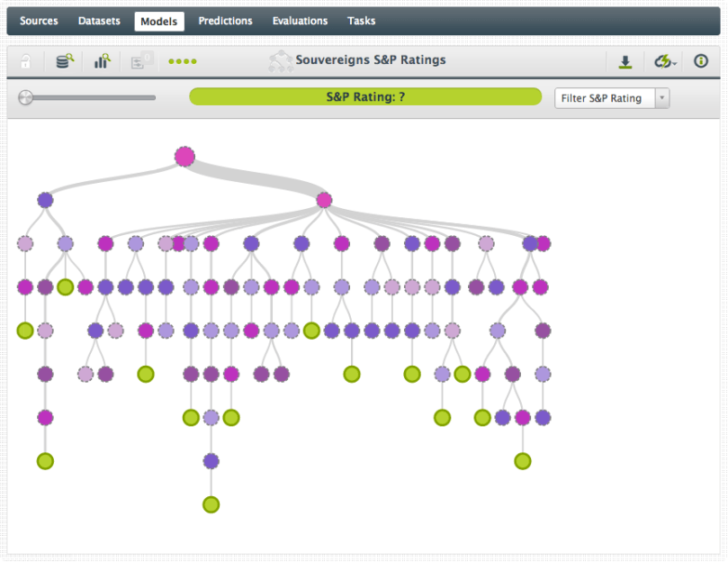Click the lock privacy icon
The image size is (728, 562).
[x=26, y=61]
